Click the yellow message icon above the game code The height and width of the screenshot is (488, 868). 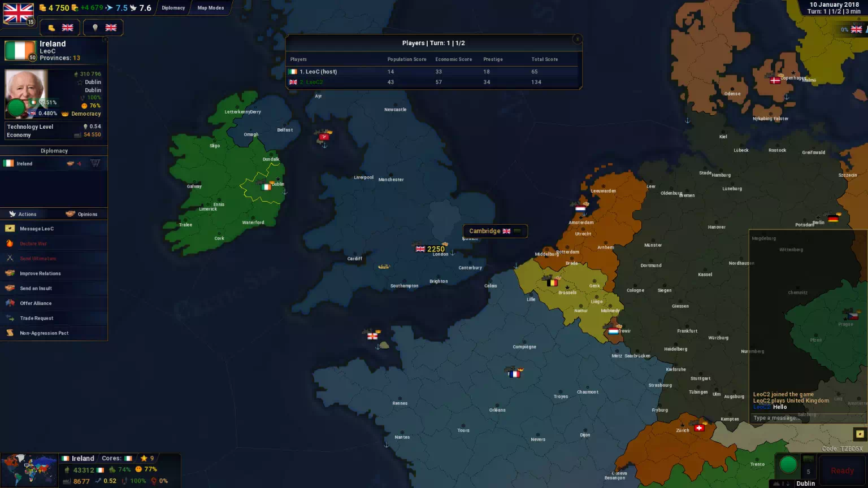coord(860,434)
